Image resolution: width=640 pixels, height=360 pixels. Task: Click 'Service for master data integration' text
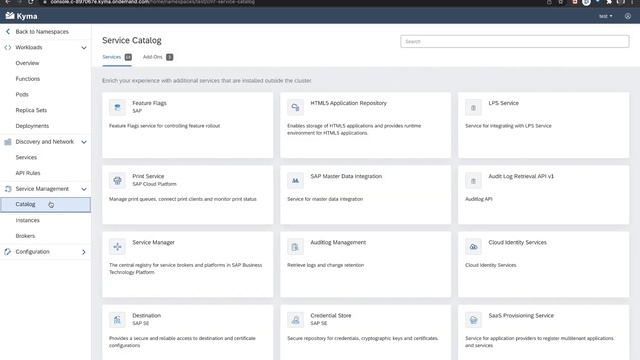[325, 199]
